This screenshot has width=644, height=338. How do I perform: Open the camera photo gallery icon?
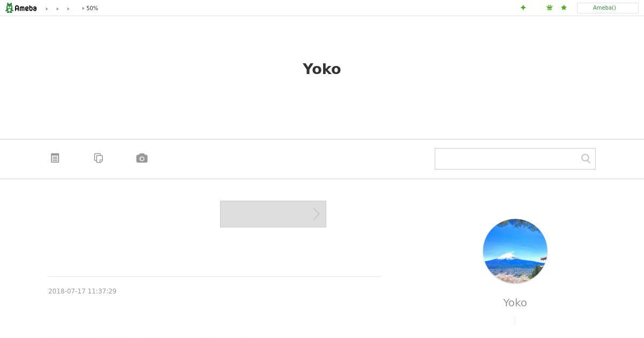coord(142,158)
